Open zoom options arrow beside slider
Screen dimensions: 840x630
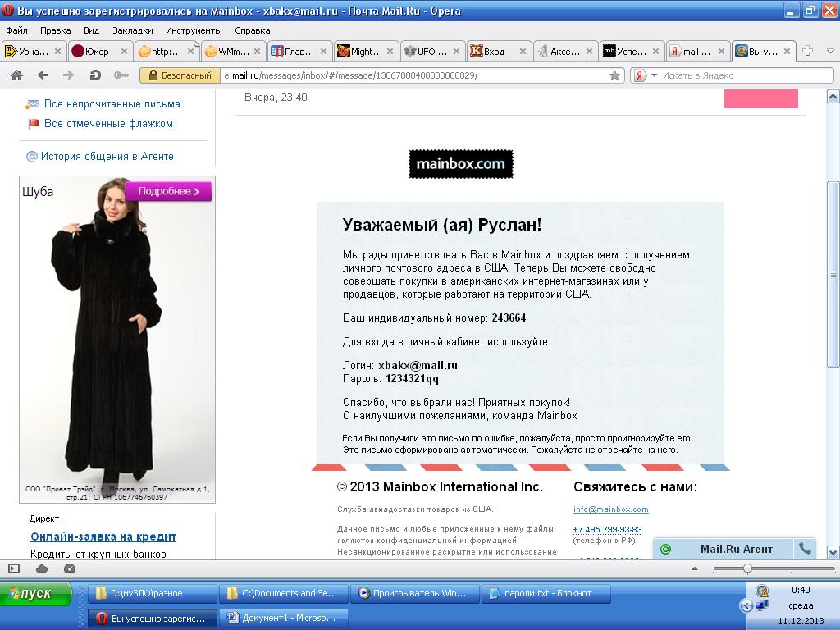[695, 568]
